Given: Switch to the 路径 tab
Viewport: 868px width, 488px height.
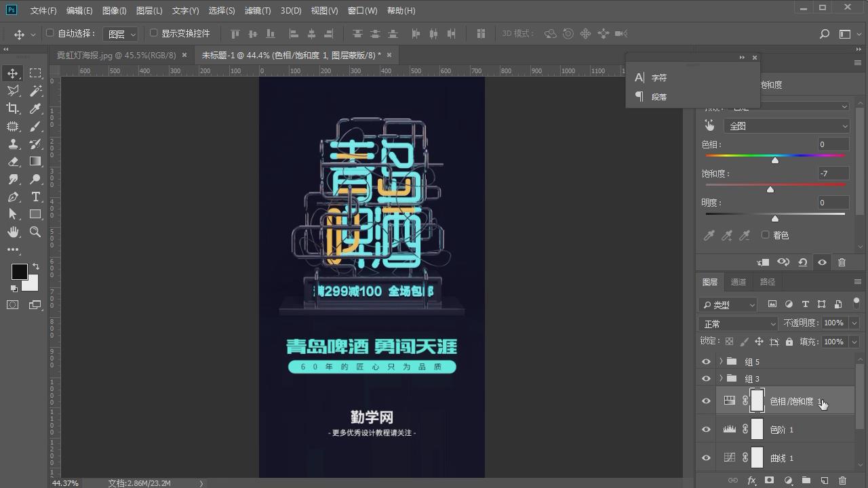Looking at the screenshot, I should point(767,282).
